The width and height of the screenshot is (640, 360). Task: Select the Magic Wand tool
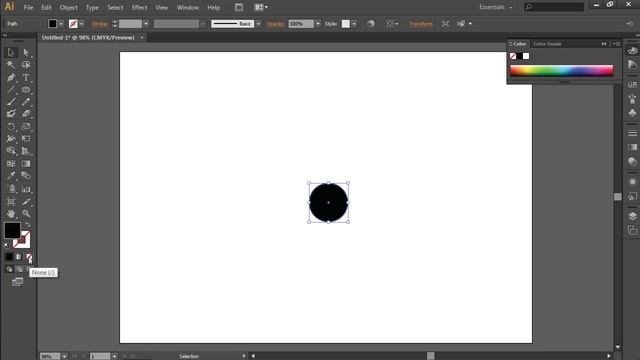pyautogui.click(x=11, y=65)
